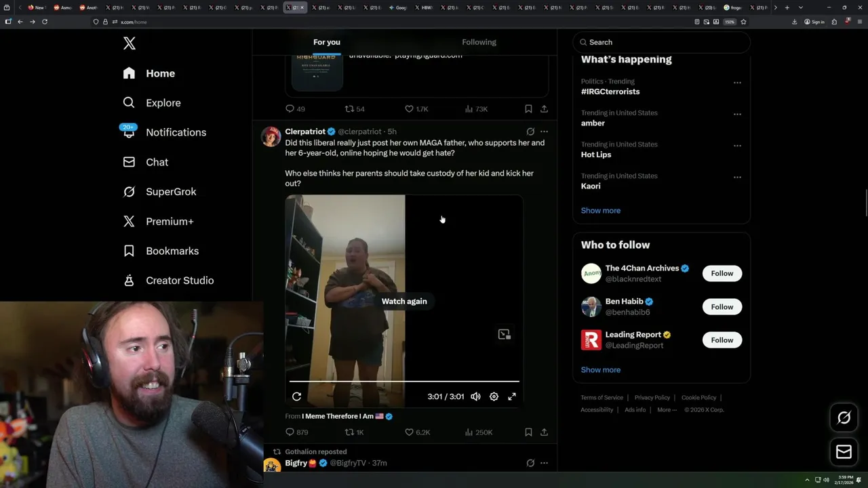868x488 pixels.
Task: Go back in browser toolbar
Action: coord(20,22)
